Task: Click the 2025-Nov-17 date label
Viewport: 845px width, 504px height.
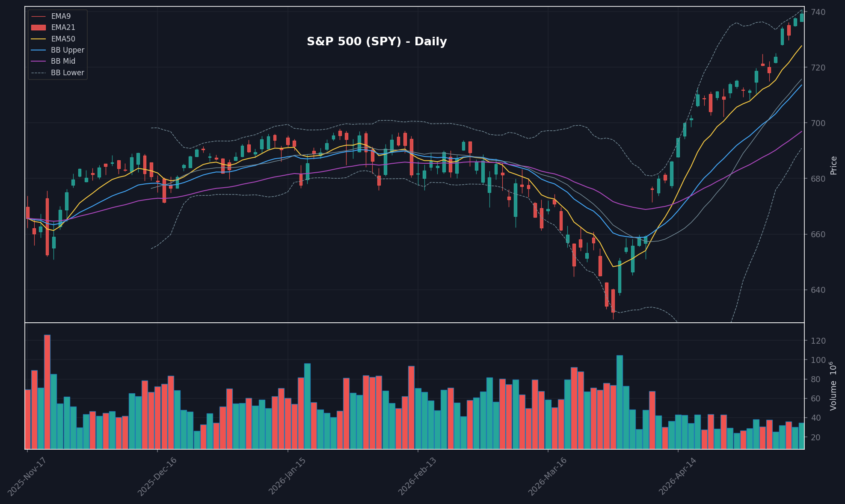Action: (x=27, y=477)
